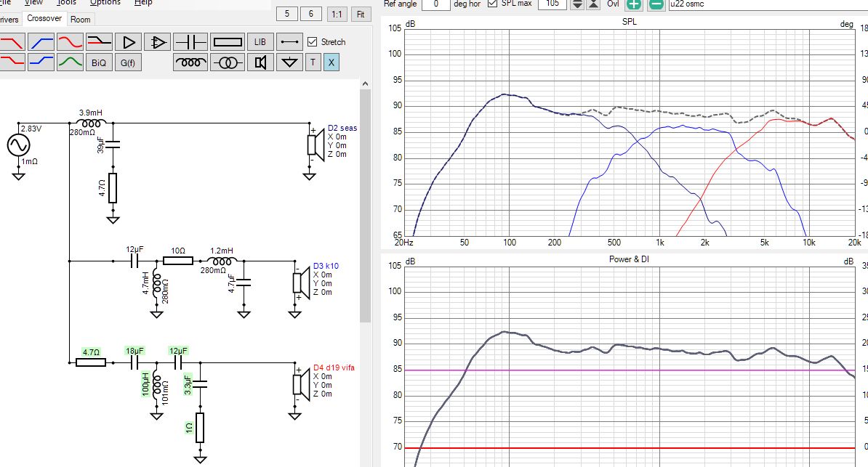
Task: Fit the schematic to view
Action: (x=361, y=15)
